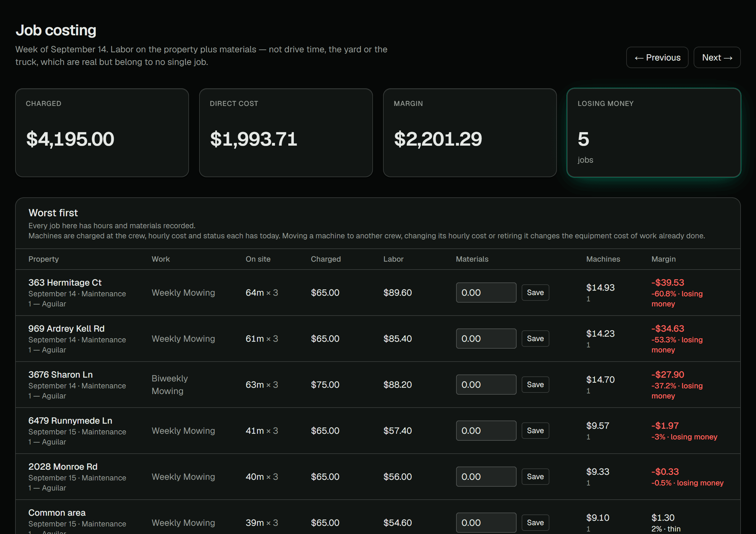Edit materials for 6479 Runnymede Ln

coord(486,431)
